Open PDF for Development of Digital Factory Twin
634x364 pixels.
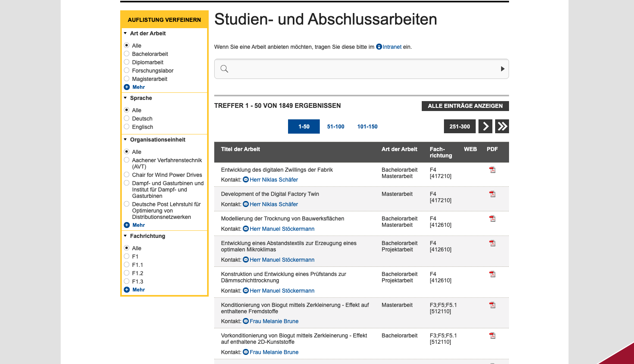pos(492,194)
